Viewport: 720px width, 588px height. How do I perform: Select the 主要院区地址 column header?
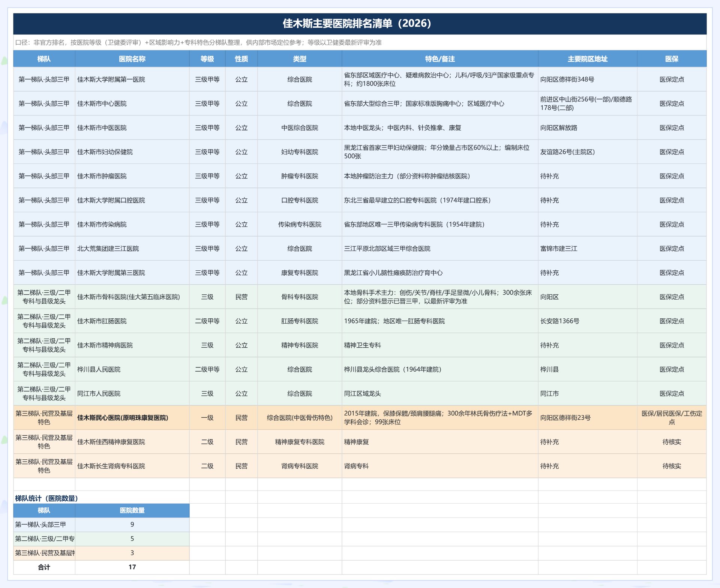[587, 59]
